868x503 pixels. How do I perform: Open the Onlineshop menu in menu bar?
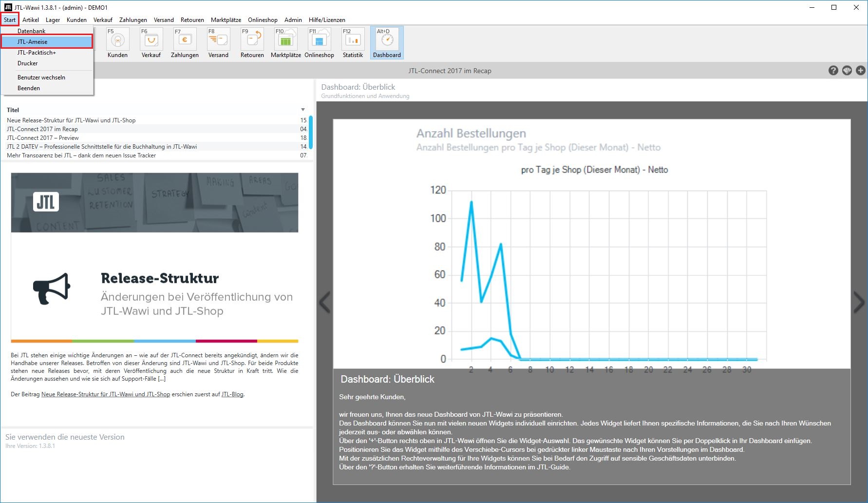tap(263, 20)
